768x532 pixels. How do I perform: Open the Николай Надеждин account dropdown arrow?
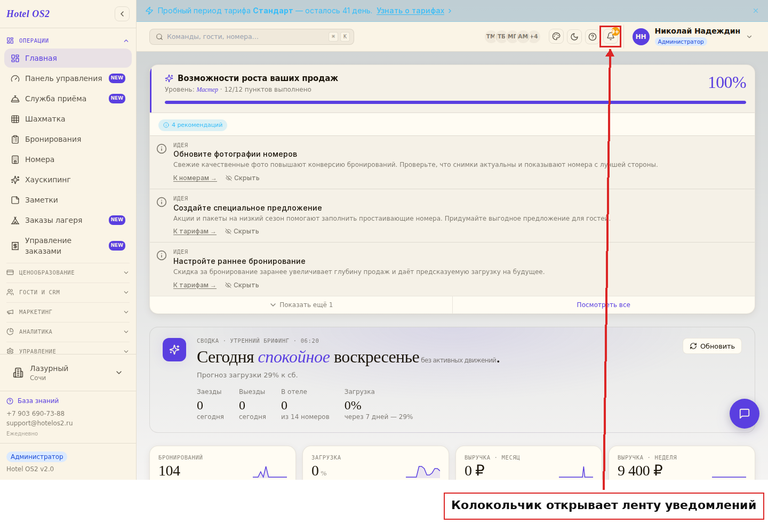point(749,37)
